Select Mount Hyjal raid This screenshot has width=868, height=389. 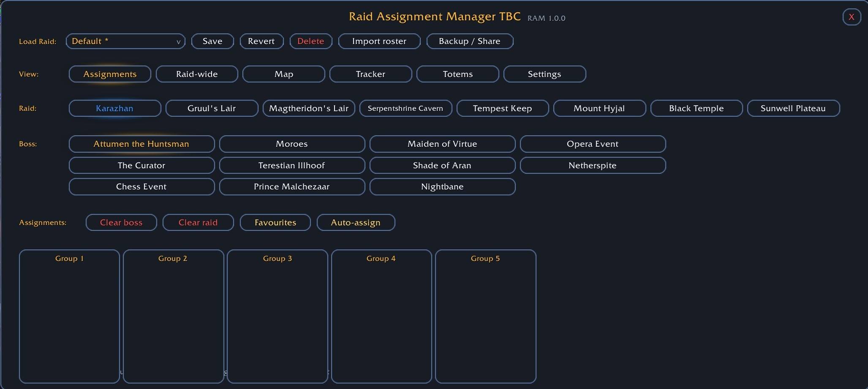[x=599, y=108]
